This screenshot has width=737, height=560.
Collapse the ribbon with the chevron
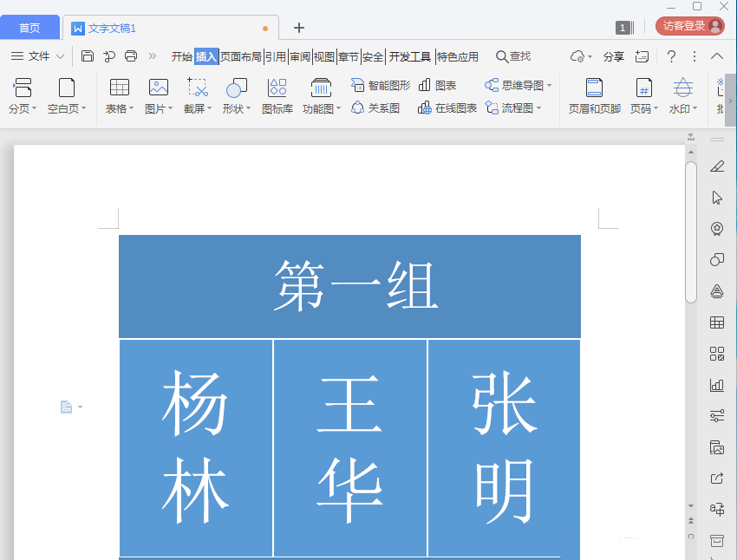(x=717, y=56)
